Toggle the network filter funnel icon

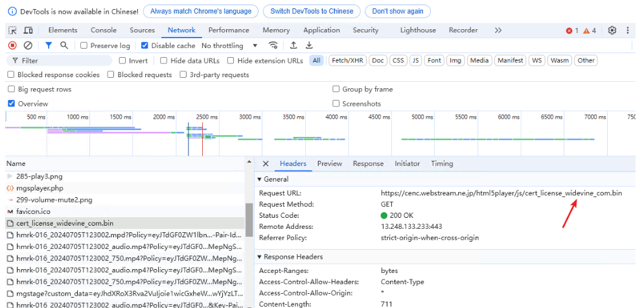(x=49, y=45)
